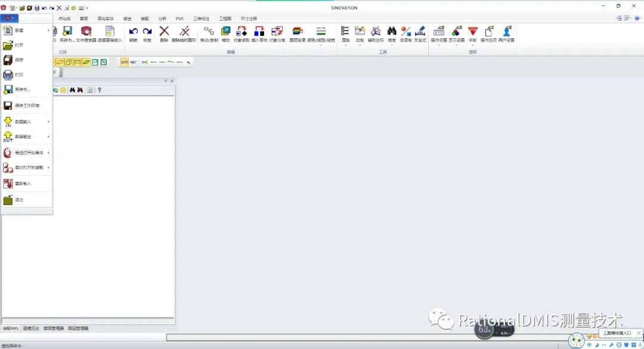The width and height of the screenshot is (644, 349).
Task: Switch to the 草图 Sketch ribbon tab
Action: (x=84, y=18)
